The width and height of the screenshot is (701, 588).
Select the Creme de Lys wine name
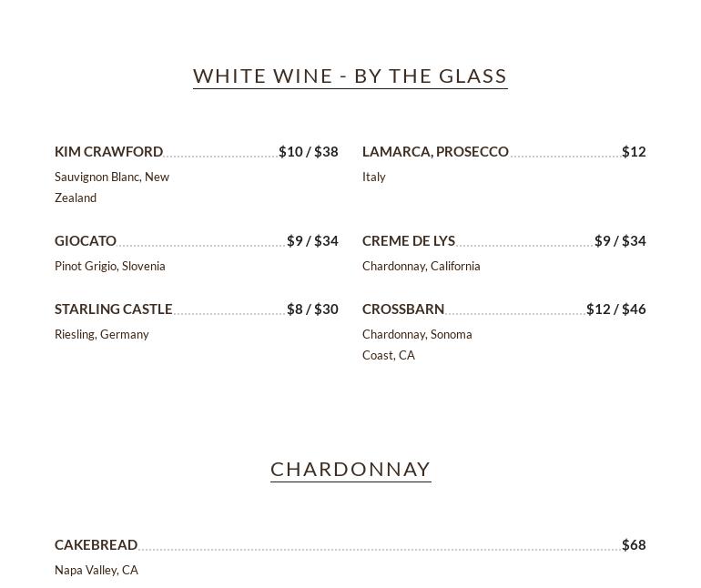409,241
